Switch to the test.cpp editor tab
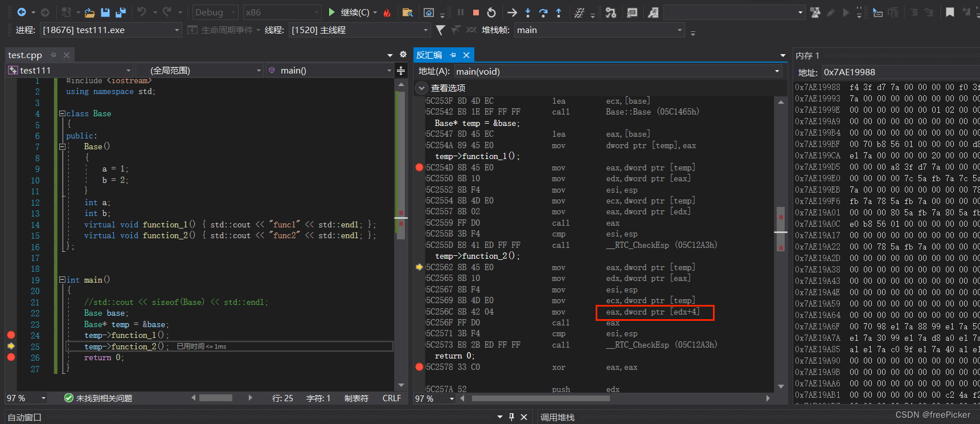The image size is (980, 424). coord(25,55)
